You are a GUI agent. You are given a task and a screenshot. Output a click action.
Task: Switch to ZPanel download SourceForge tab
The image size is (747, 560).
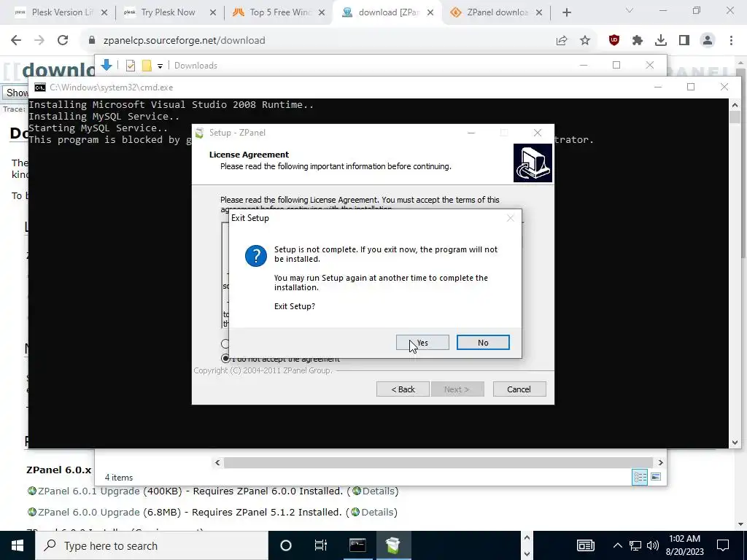click(496, 12)
